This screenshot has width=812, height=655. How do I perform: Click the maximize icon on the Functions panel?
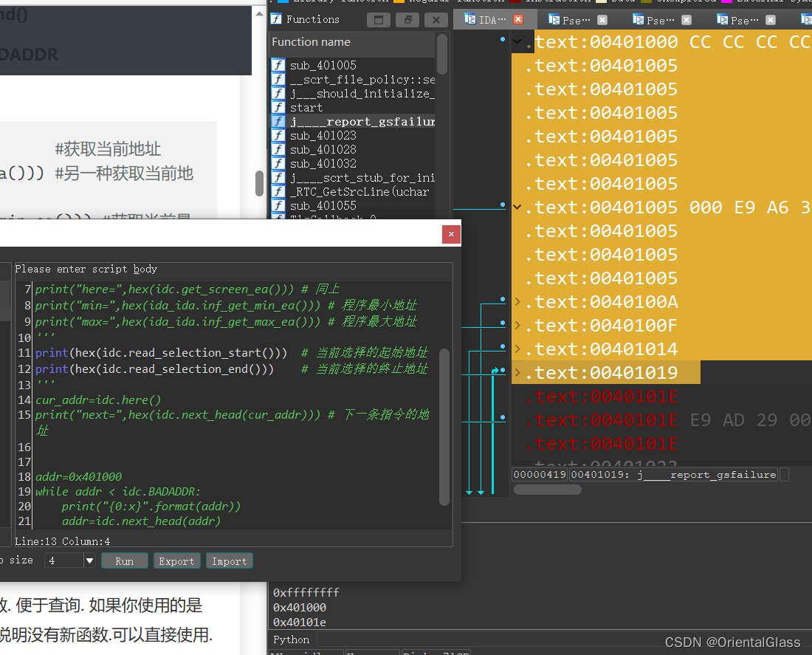[x=379, y=19]
